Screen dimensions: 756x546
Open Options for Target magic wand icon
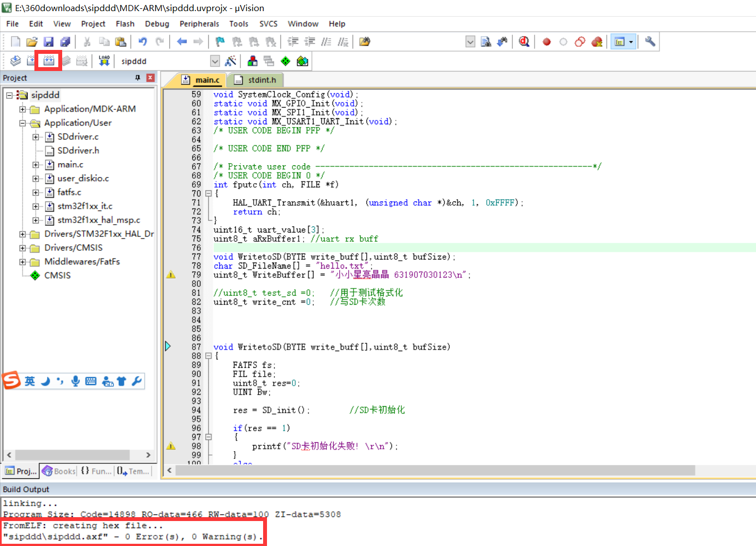[231, 61]
